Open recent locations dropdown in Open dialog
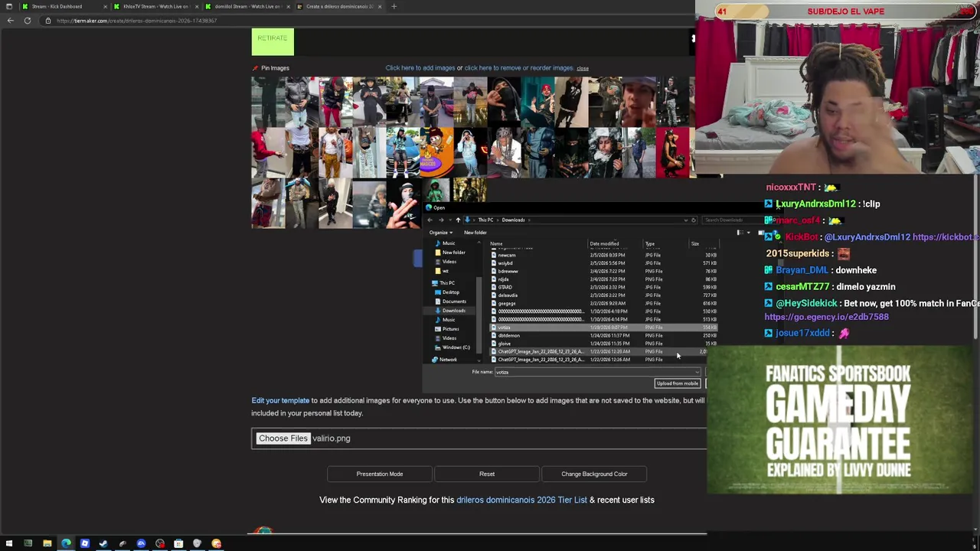The width and height of the screenshot is (980, 551). (x=449, y=220)
